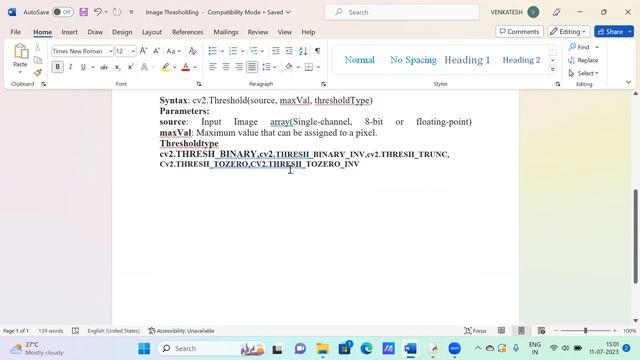640x360 pixels.
Task: Open File Explorer from taskbar
Action: pos(322,349)
